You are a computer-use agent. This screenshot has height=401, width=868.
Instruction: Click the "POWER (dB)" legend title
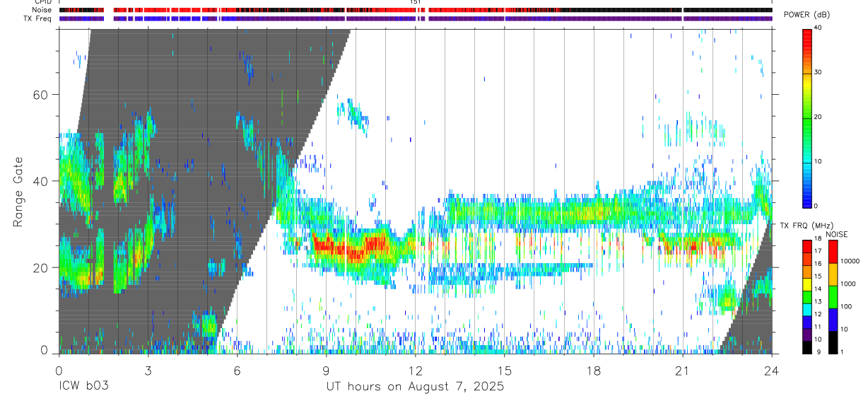tap(807, 15)
